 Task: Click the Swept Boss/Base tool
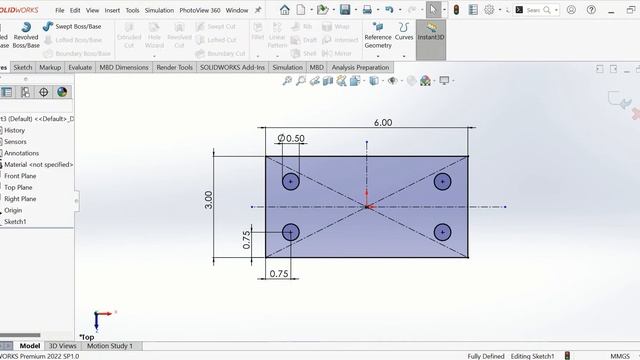72,27
